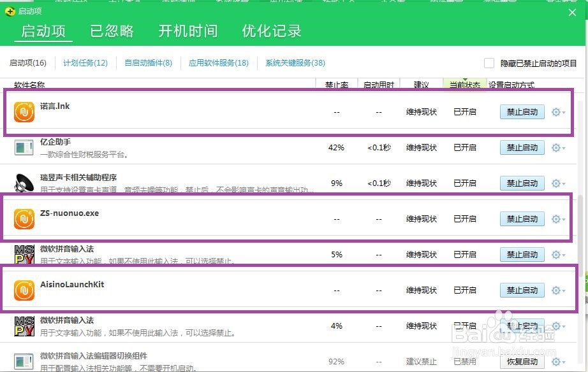Sort by the 启动用时 column header

pos(379,85)
